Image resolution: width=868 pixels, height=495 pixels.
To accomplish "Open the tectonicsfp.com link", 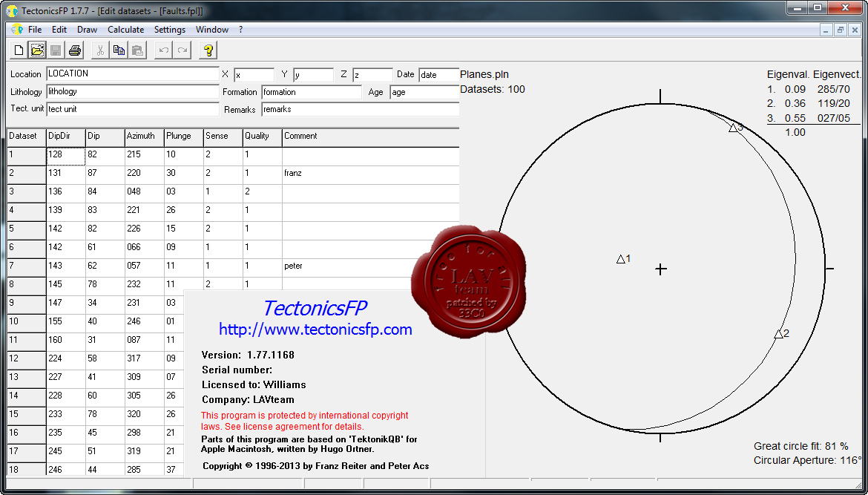I will (315, 330).
